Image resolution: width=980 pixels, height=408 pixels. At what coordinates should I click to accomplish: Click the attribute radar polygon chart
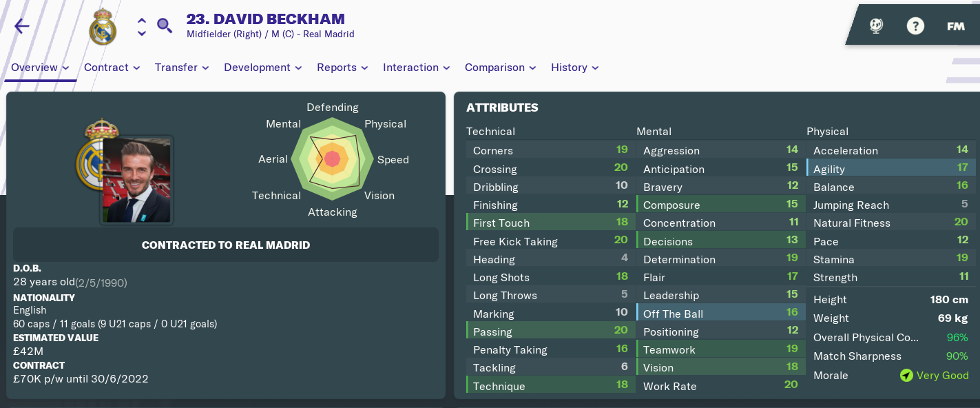tap(333, 160)
